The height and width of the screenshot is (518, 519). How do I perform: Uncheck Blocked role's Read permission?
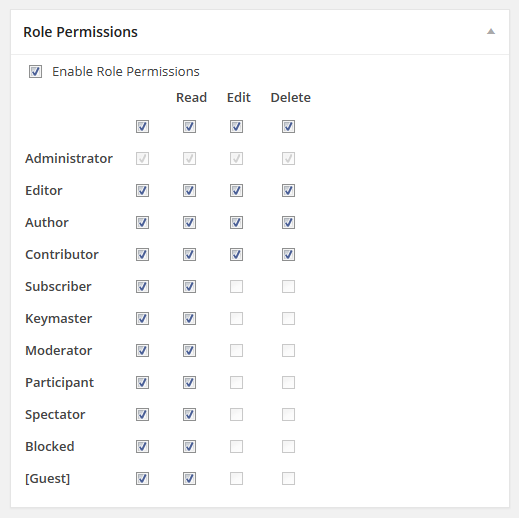click(189, 447)
